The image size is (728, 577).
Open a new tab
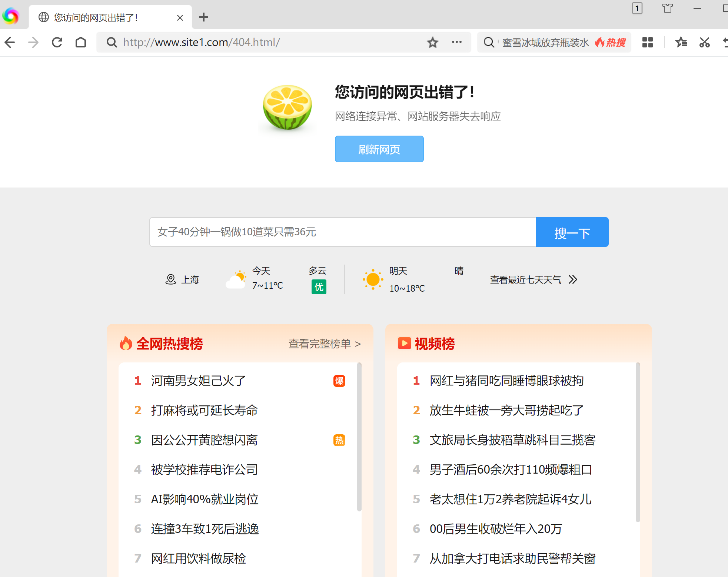pos(203,17)
